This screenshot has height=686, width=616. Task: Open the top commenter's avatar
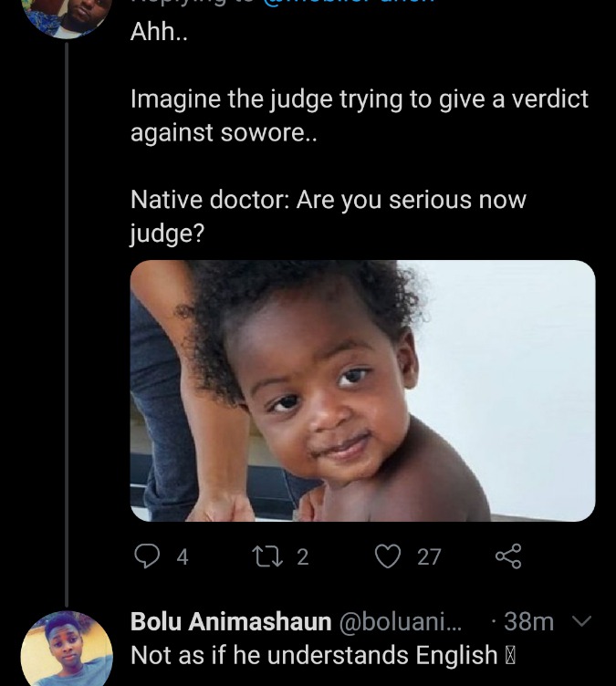pos(67,17)
